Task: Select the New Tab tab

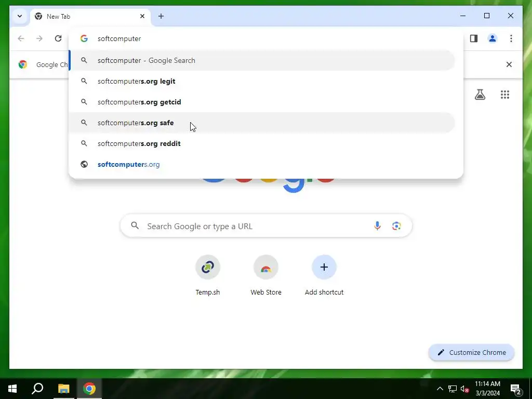Action: point(90,16)
